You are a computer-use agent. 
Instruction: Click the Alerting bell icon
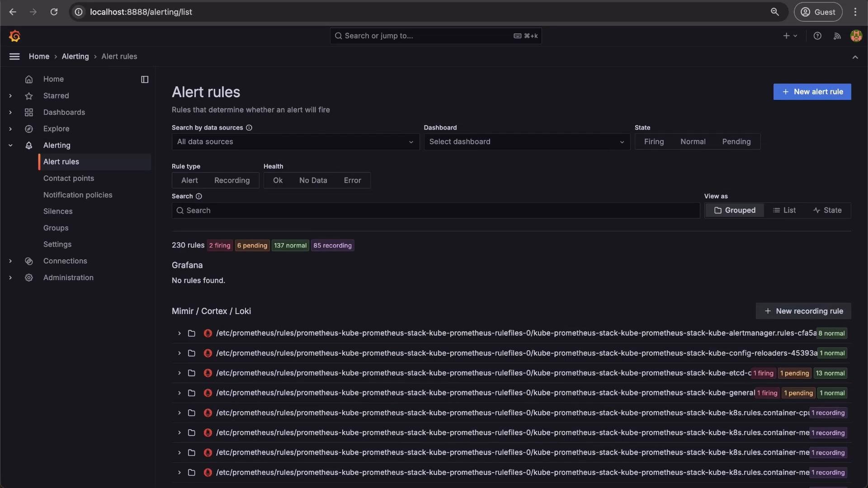(29, 145)
